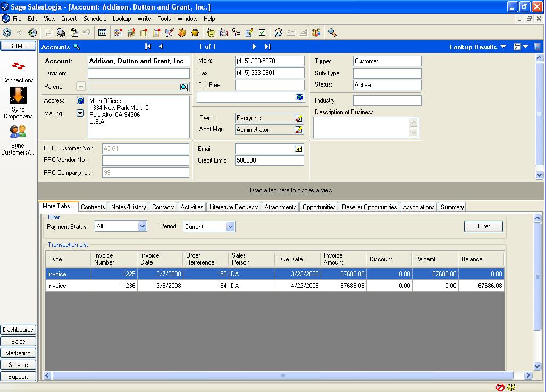Viewport: 546px width, 392px height.
Task: Click the Print icon in toolbar
Action: click(61, 33)
